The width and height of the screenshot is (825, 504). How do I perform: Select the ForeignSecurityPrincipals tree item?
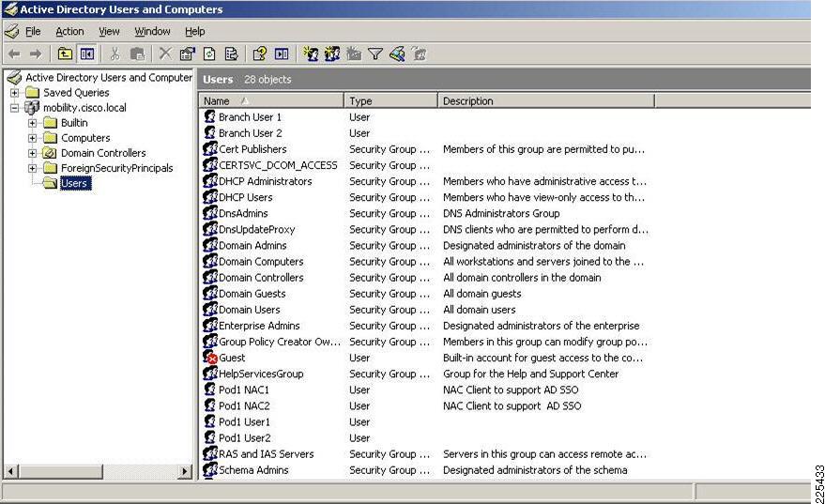click(116, 168)
